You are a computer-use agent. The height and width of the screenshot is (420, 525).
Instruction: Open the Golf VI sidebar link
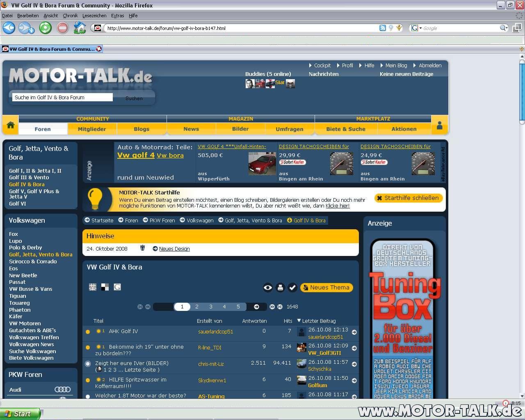coord(18,203)
